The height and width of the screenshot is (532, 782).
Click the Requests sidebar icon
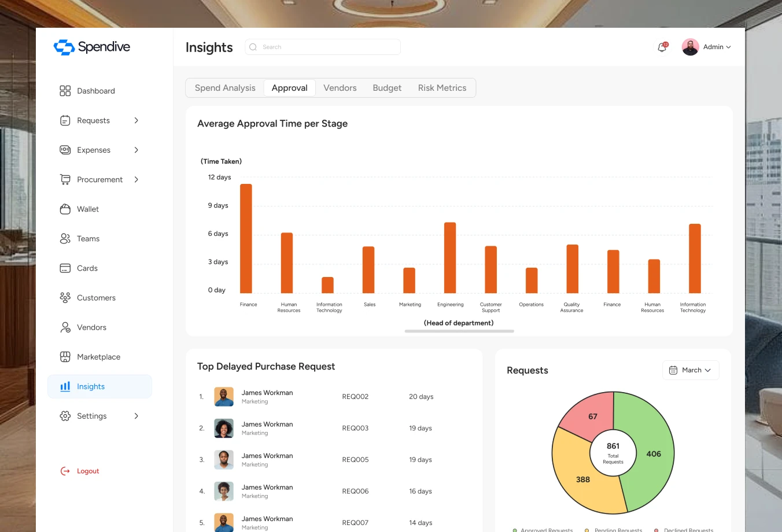coord(65,120)
